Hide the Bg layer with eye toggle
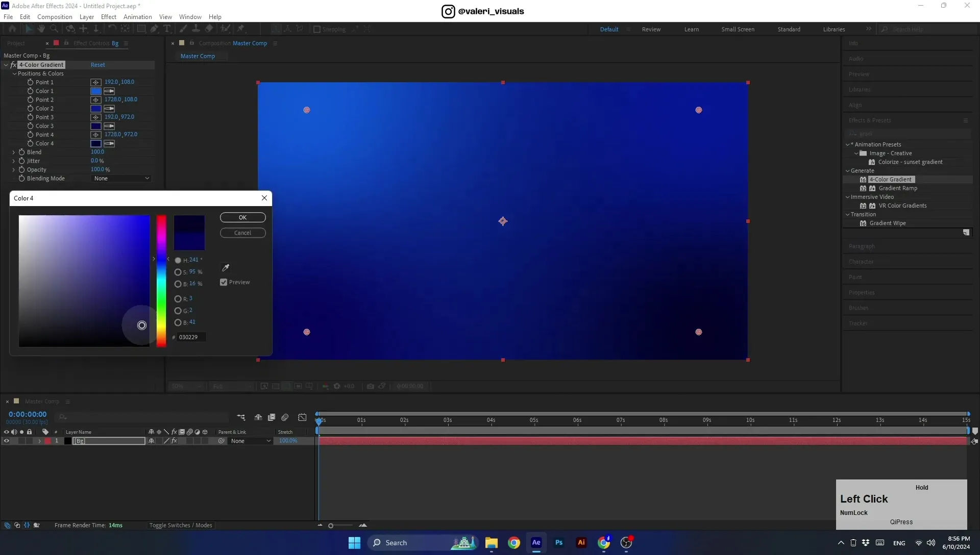 pyautogui.click(x=7, y=441)
